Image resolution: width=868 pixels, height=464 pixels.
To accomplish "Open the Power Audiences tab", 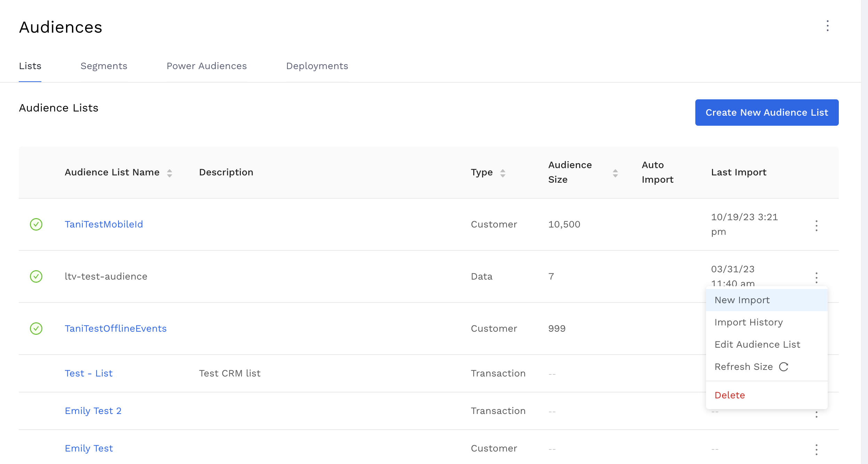I will (206, 66).
